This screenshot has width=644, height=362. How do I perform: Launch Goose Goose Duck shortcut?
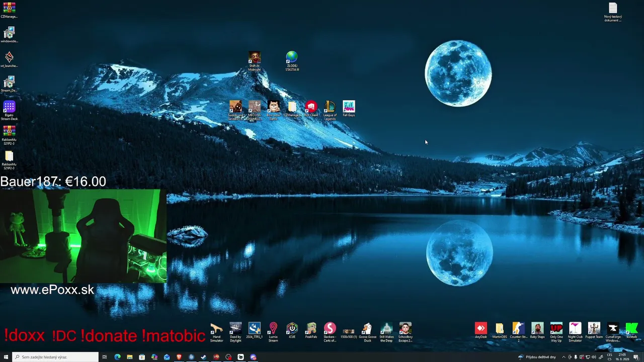pos(367,332)
